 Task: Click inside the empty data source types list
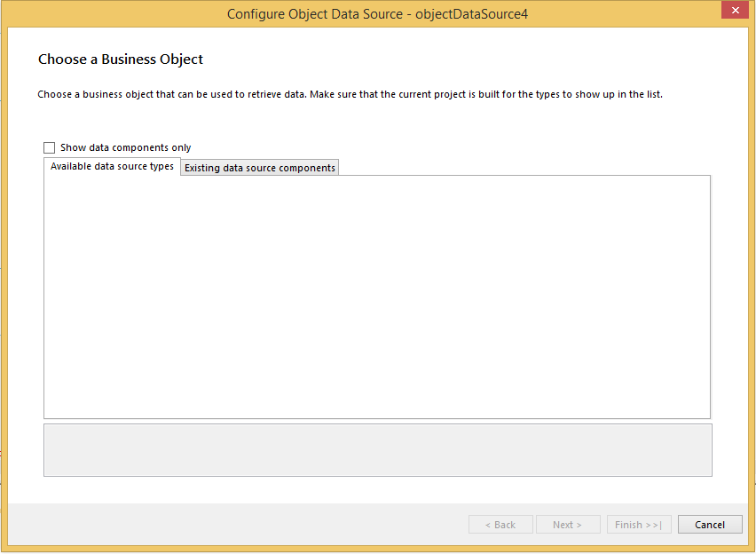pyautogui.click(x=377, y=297)
